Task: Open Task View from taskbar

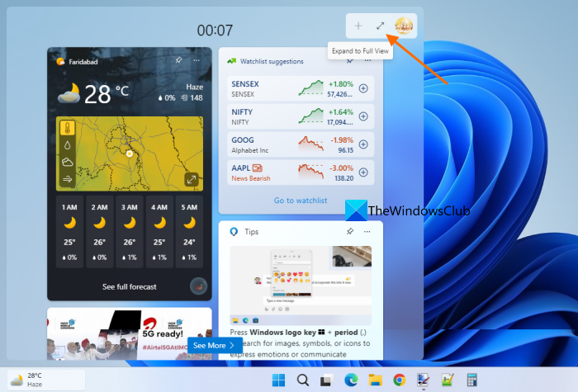Action: tap(327, 380)
